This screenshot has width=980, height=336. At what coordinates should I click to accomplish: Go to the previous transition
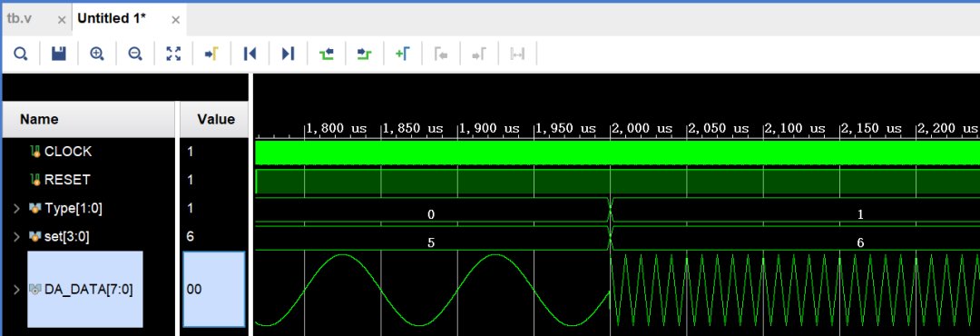click(327, 54)
